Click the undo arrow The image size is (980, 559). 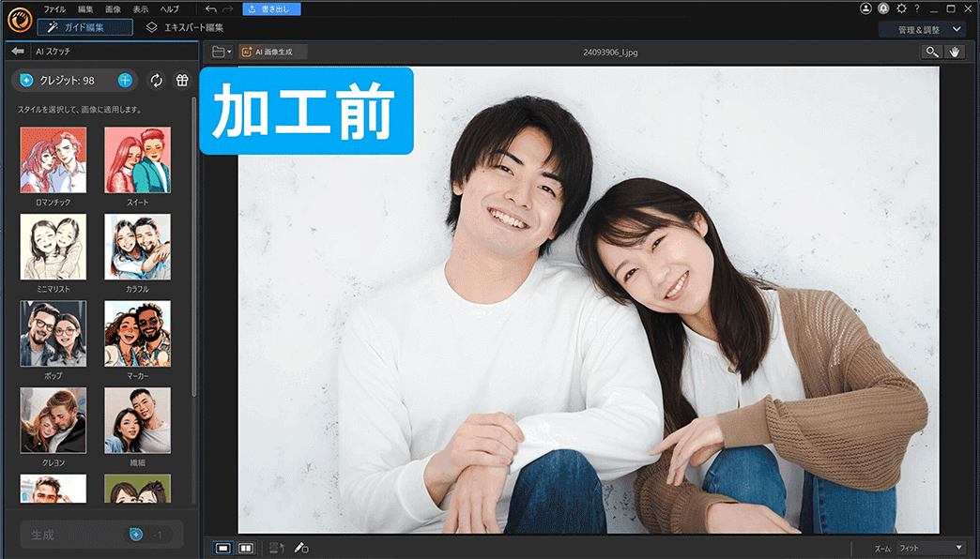(210, 8)
